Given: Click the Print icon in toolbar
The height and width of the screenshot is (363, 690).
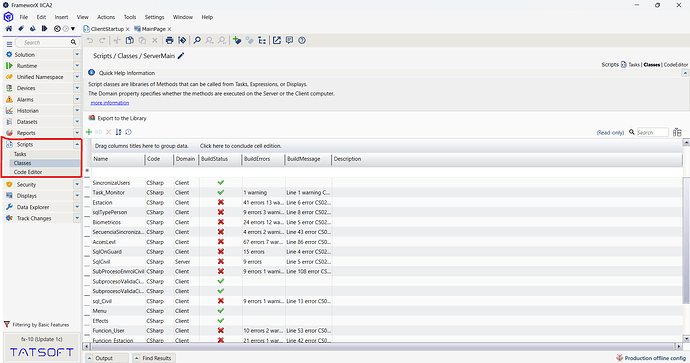Looking at the screenshot, I should 169,40.
